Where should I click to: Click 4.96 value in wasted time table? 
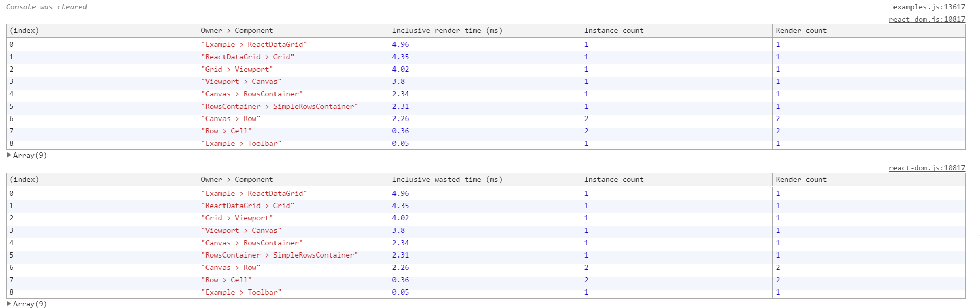[401, 193]
